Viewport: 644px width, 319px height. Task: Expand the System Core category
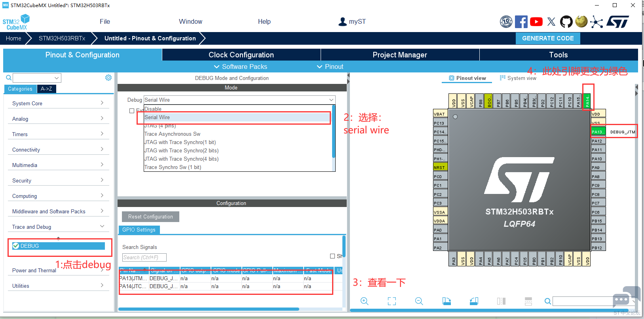pos(58,103)
